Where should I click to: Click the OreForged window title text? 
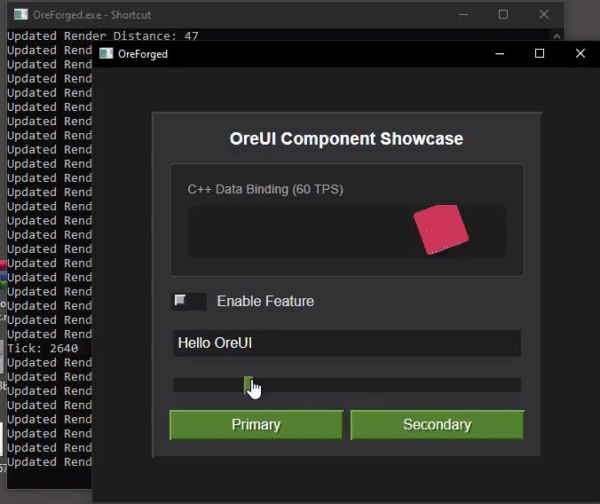(x=143, y=54)
